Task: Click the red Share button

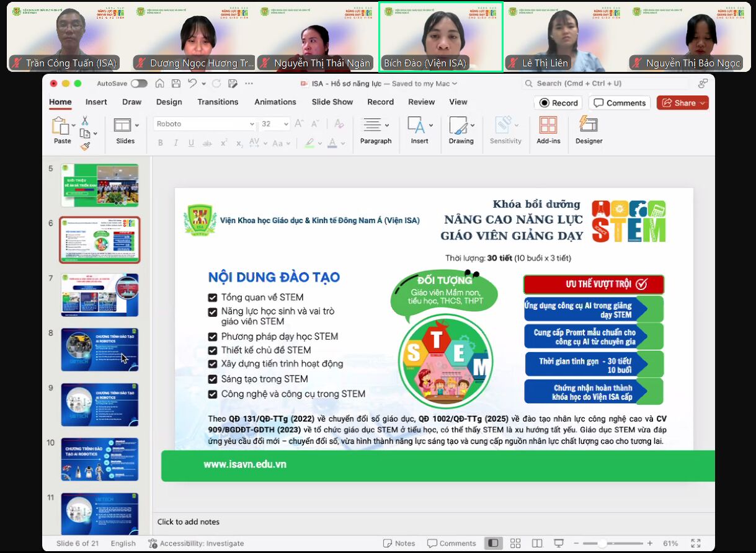Action: [x=682, y=103]
